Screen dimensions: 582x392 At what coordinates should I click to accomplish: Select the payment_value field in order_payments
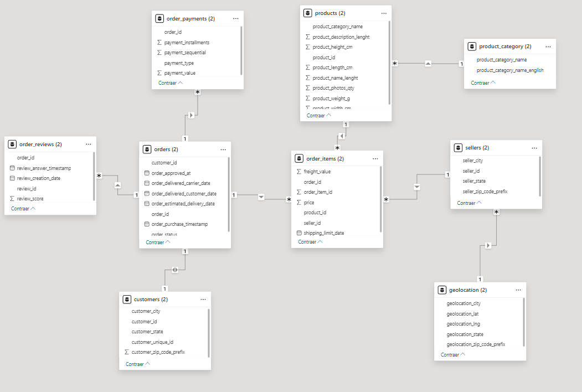pyautogui.click(x=180, y=73)
